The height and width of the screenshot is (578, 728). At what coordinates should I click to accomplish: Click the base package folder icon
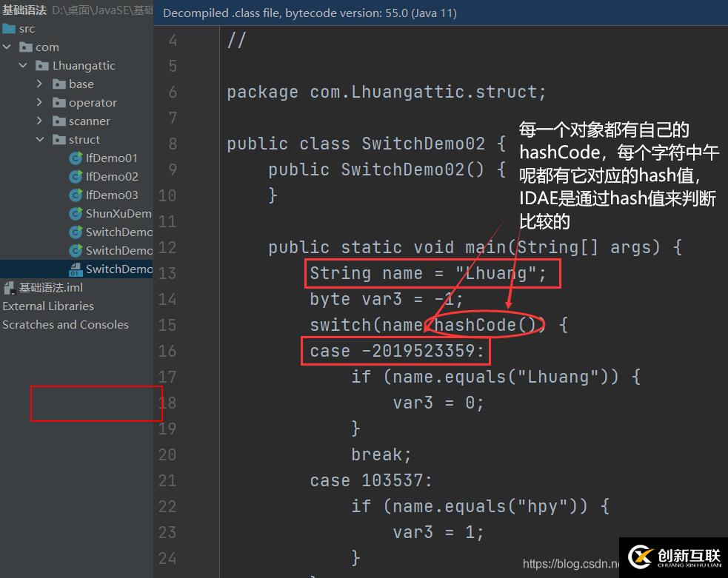(61, 84)
